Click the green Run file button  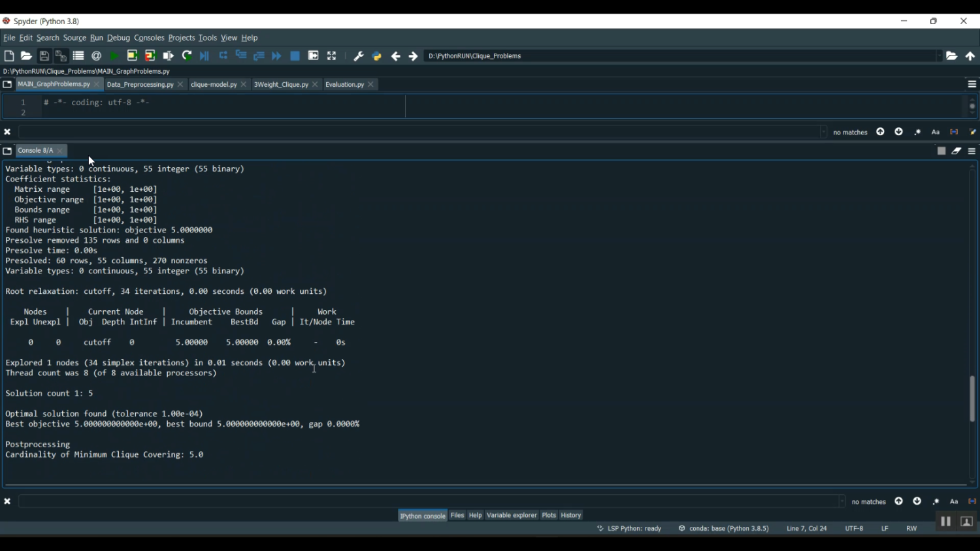[x=114, y=56]
